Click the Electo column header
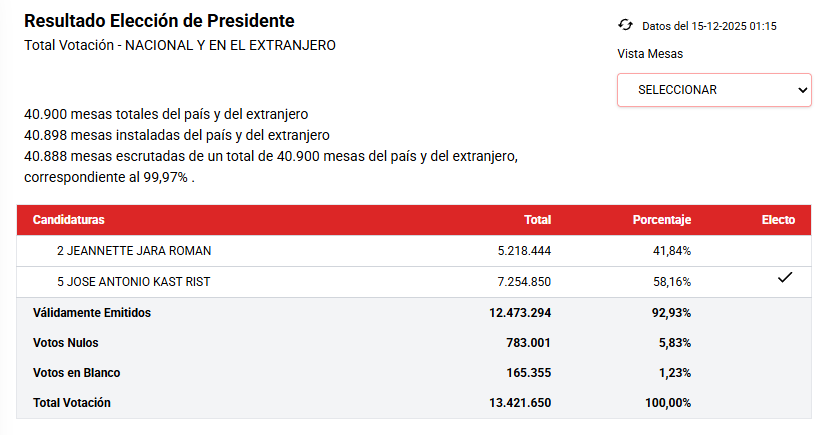 click(x=778, y=220)
